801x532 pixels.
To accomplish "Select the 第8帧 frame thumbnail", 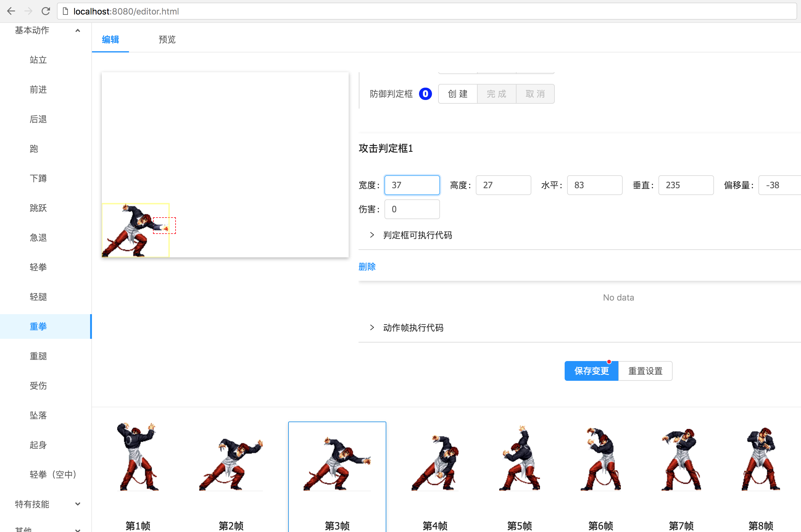I will click(x=761, y=458).
